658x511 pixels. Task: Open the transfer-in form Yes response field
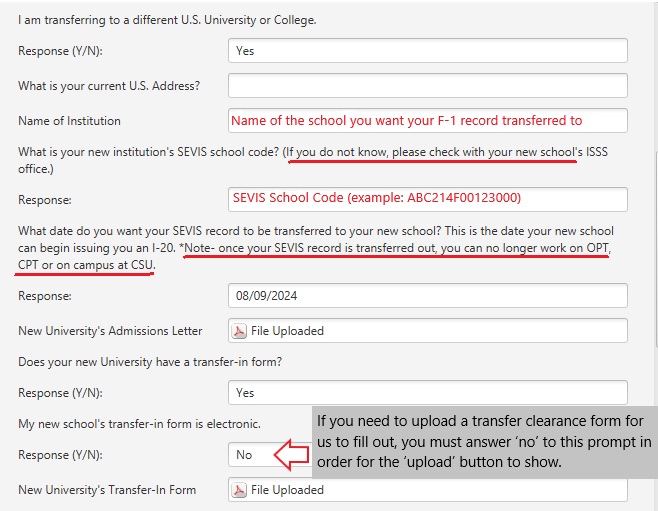(427, 393)
